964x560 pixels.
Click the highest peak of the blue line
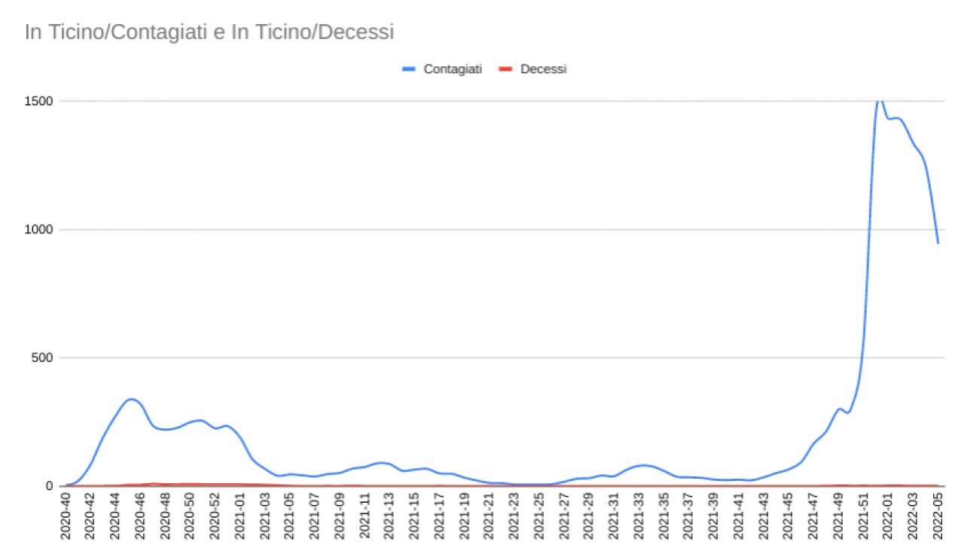879,99
